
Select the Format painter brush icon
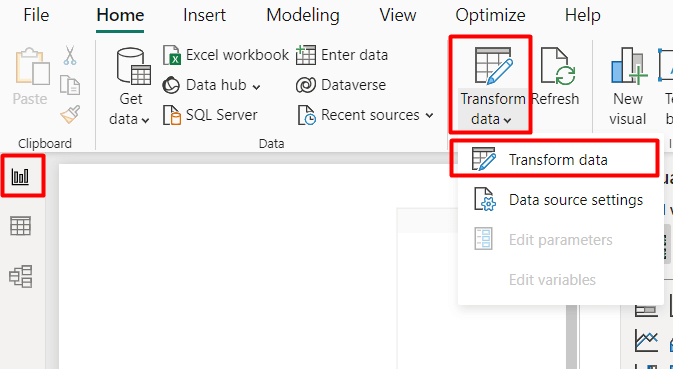70,115
